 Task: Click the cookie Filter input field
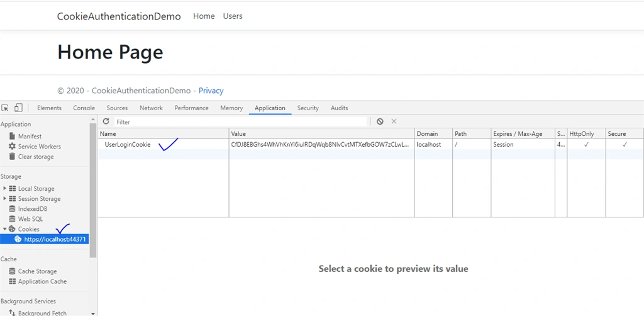(240, 121)
